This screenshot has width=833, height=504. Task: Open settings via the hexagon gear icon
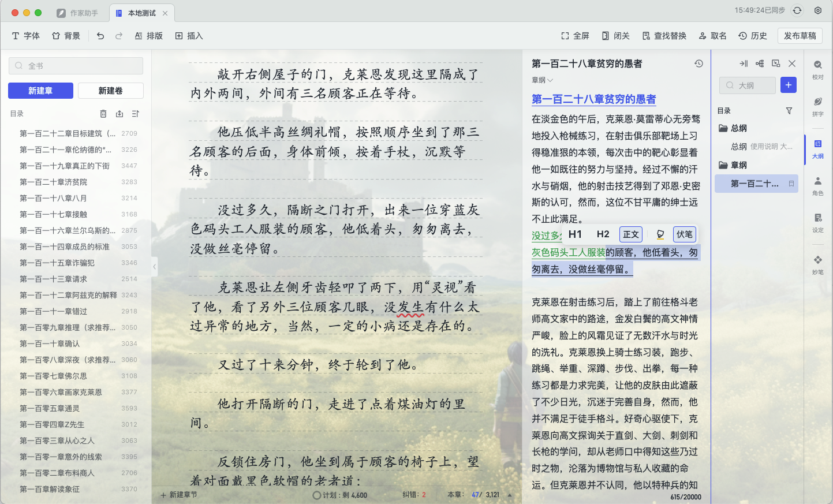(x=818, y=10)
